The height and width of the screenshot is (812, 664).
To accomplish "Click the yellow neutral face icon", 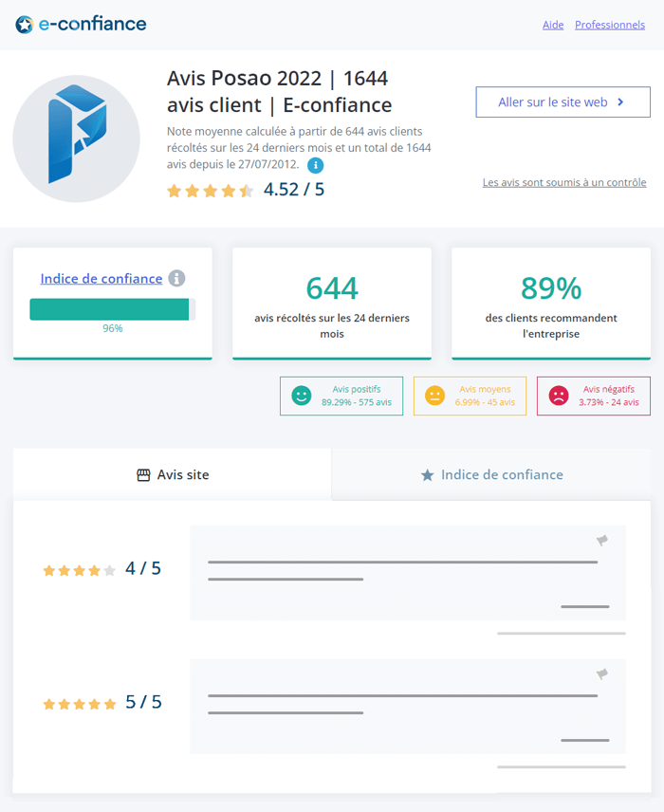I will 435,396.
